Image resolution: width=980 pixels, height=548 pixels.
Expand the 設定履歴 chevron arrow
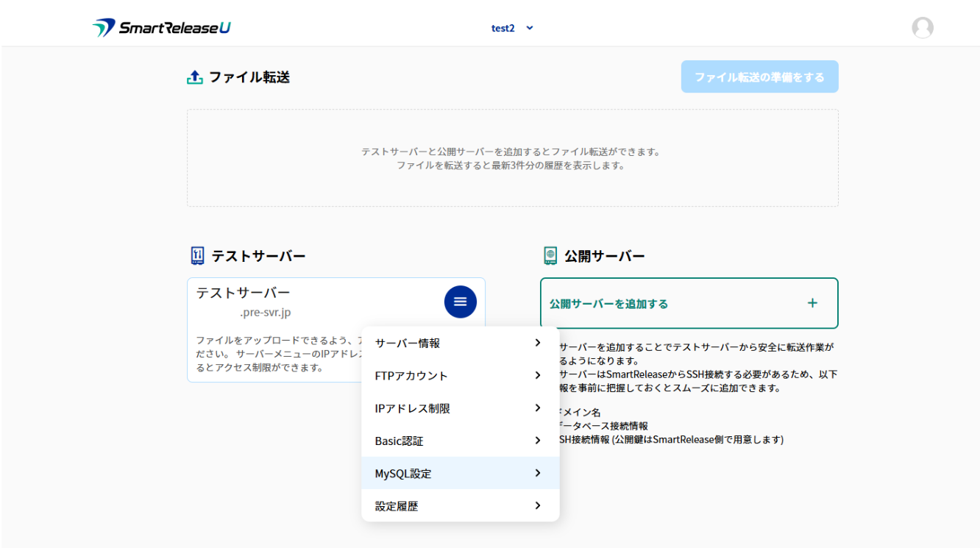[538, 505]
